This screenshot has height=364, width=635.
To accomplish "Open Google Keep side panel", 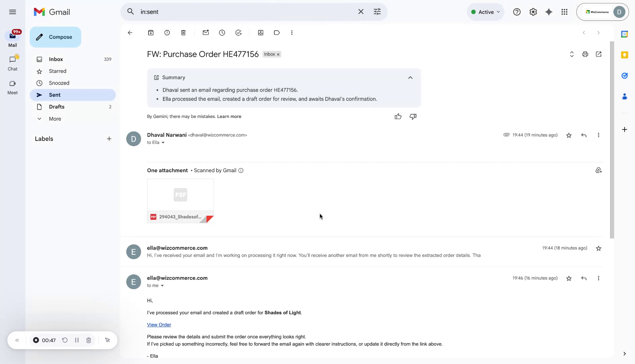I will click(x=625, y=55).
